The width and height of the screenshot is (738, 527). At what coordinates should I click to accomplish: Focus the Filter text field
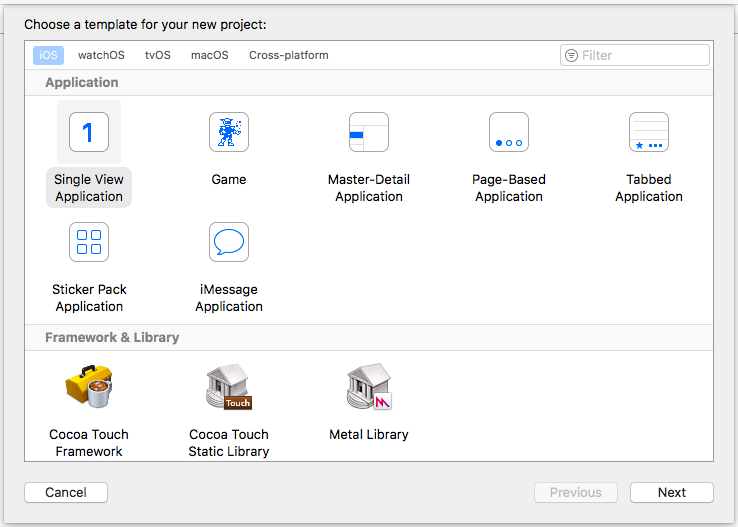click(x=635, y=56)
